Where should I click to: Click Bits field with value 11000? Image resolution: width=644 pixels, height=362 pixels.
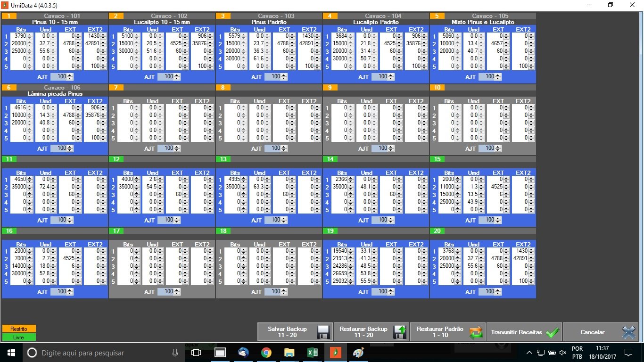click(450, 187)
